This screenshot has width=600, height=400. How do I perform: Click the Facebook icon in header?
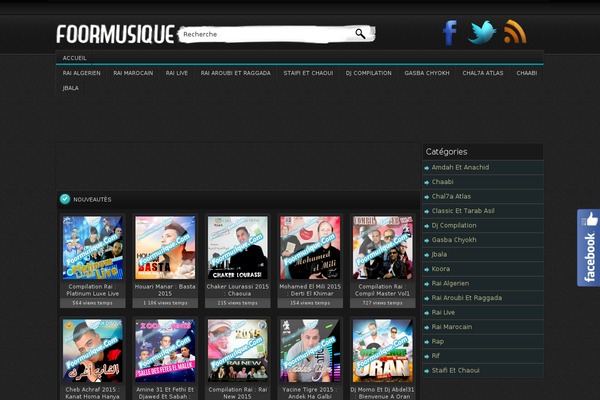tap(450, 33)
